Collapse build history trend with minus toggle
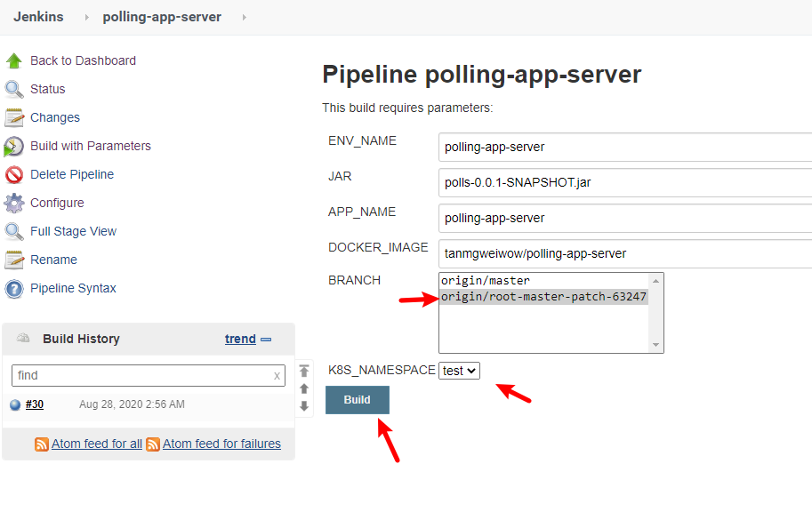812x512 pixels. click(266, 340)
